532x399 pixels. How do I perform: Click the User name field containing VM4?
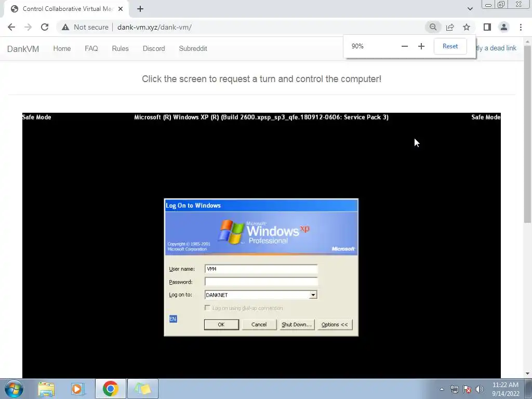pos(261,269)
